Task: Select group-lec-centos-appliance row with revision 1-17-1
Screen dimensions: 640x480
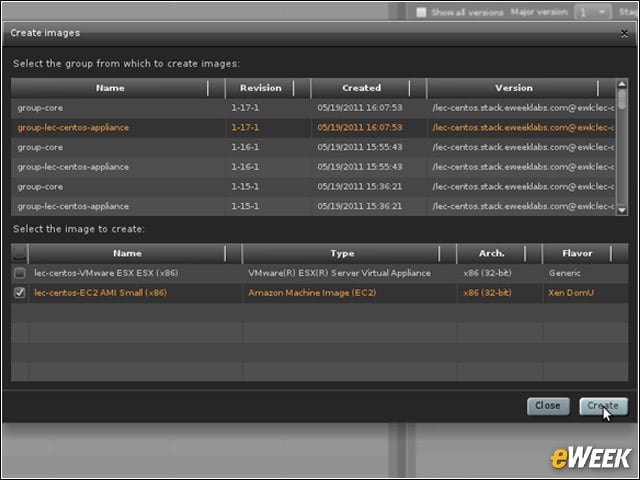Action: pyautogui.click(x=313, y=128)
